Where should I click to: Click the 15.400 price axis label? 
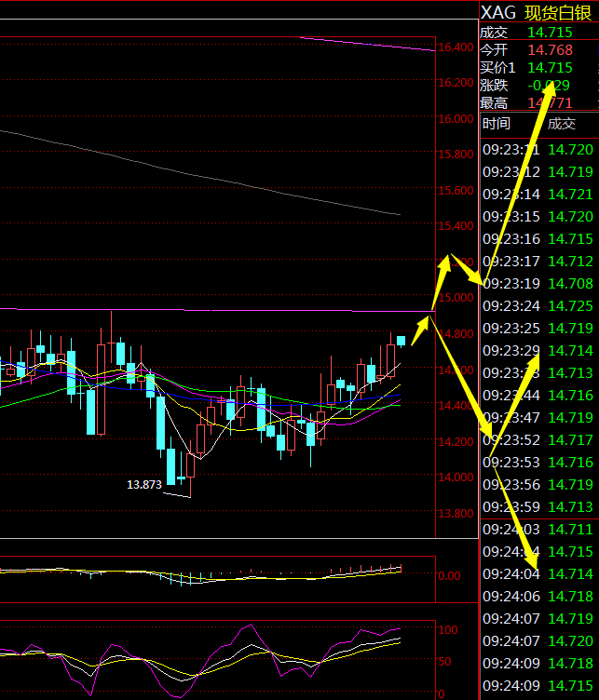click(456, 226)
